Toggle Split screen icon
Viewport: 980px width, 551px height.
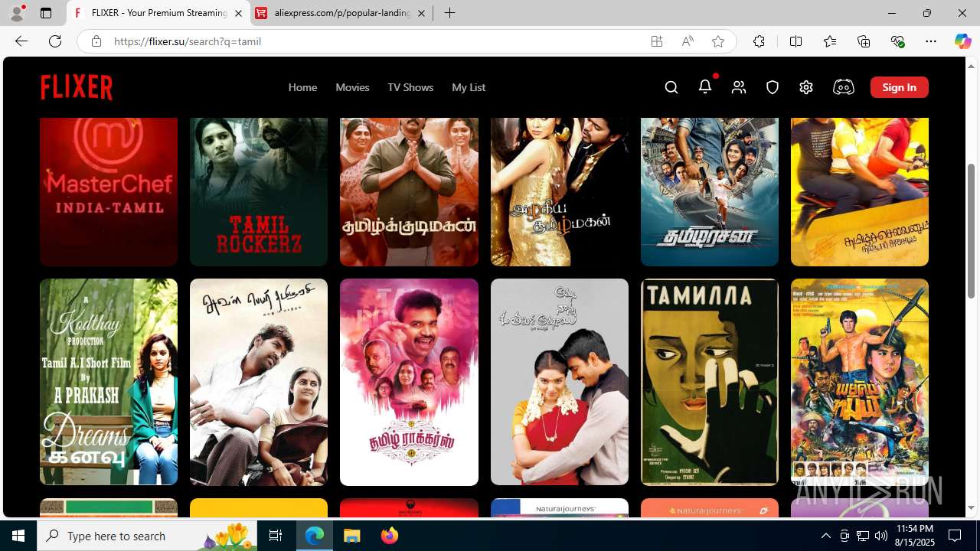pyautogui.click(x=795, y=41)
